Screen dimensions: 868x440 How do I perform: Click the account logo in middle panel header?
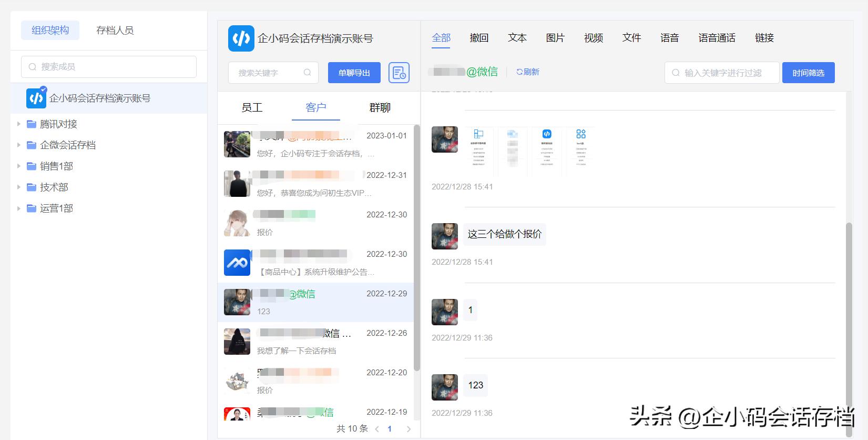tap(241, 38)
